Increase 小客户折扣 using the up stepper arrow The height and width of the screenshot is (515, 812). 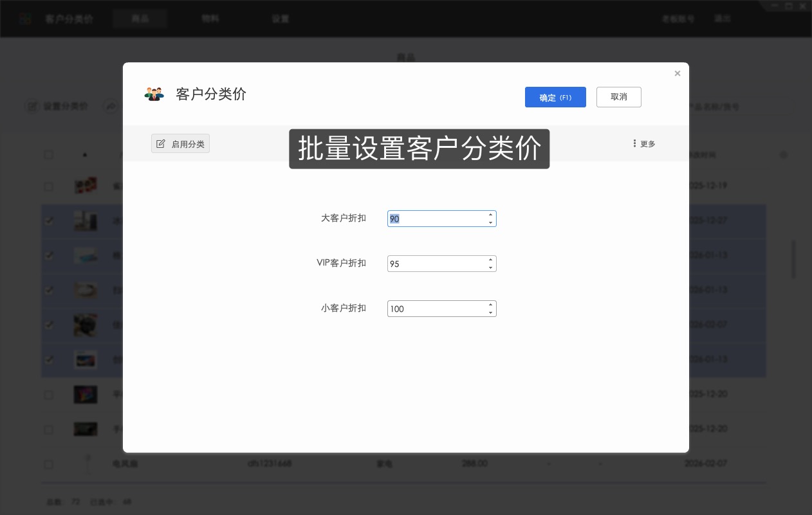click(x=491, y=304)
